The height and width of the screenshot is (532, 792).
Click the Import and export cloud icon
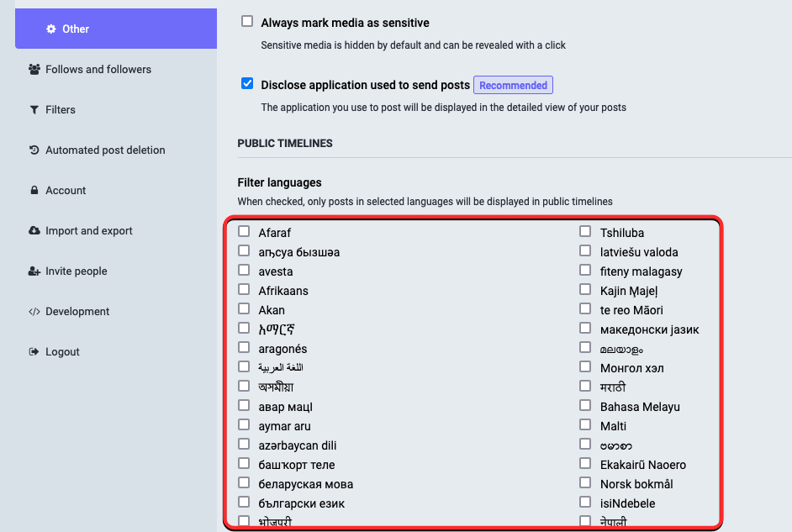point(34,231)
